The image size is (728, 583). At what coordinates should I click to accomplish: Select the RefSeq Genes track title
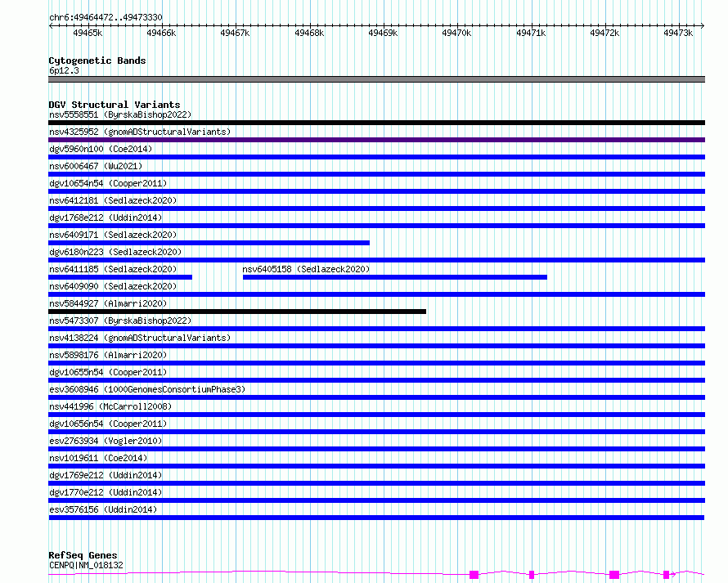(x=83, y=555)
